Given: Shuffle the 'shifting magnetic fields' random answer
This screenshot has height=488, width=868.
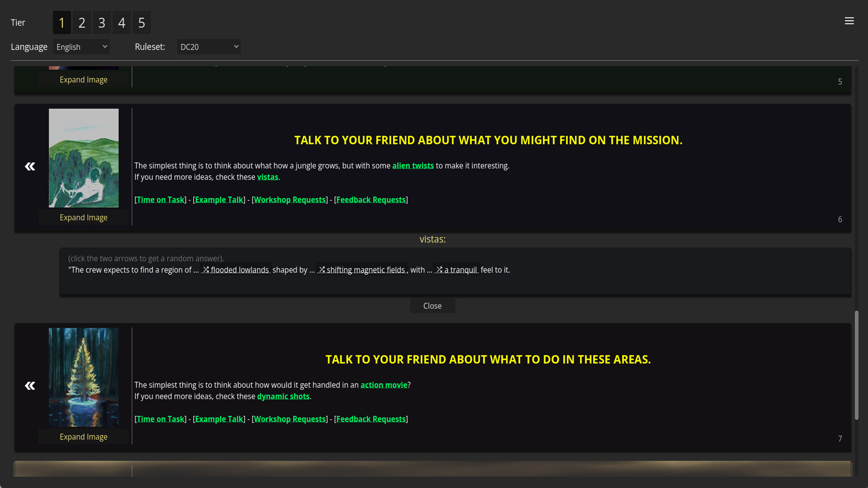Looking at the screenshot, I should (x=362, y=270).
